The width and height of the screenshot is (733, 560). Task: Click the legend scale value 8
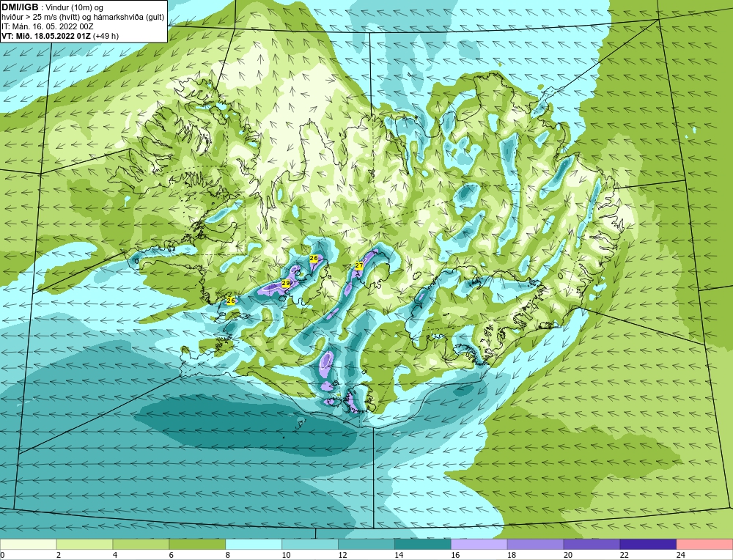tap(228, 556)
